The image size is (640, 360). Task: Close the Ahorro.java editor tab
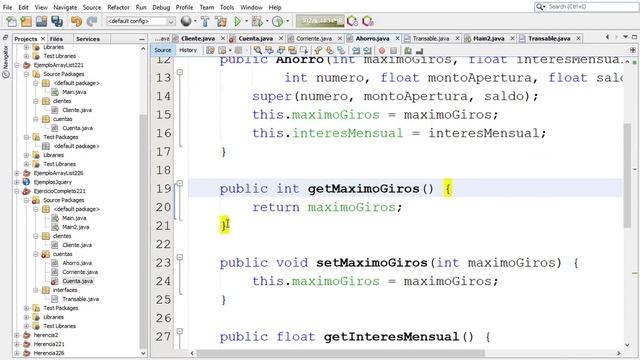(x=397, y=38)
